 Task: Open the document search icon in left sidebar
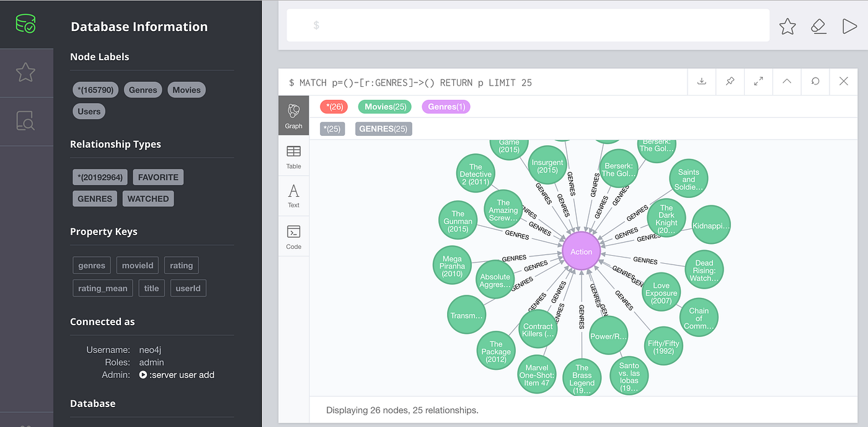click(26, 121)
